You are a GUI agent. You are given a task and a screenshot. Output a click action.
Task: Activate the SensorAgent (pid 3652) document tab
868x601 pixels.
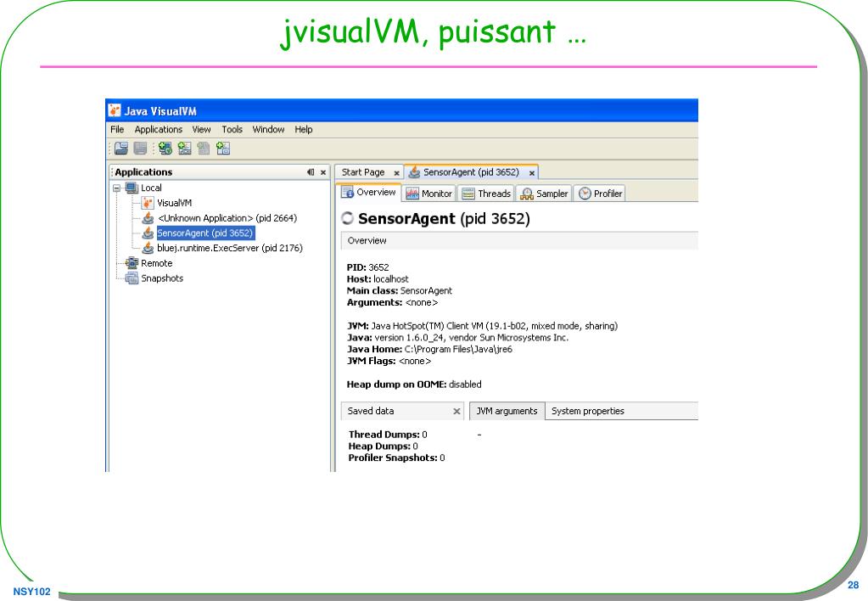click(471, 172)
